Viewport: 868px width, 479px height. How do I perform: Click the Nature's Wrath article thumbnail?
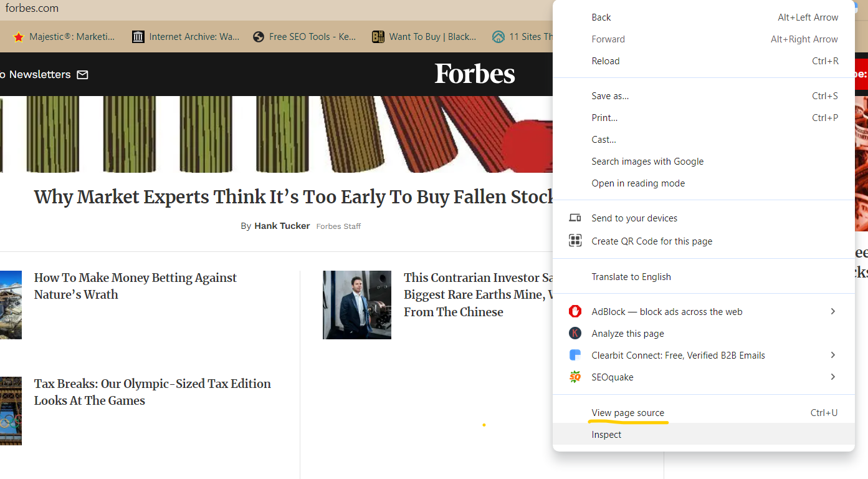click(11, 305)
